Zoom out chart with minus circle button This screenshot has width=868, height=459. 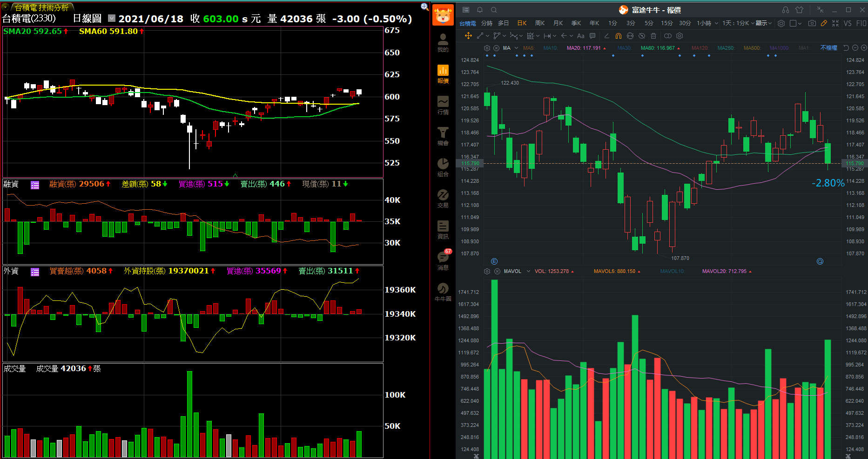click(855, 48)
